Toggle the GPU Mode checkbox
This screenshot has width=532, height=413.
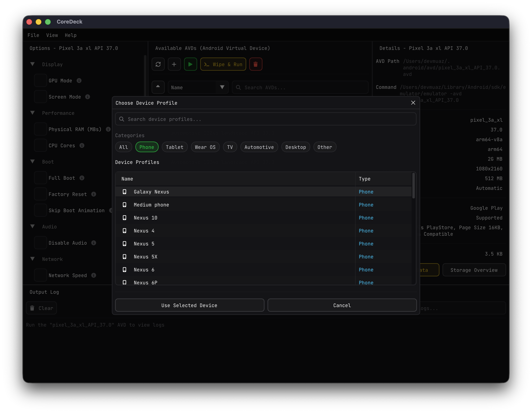[x=40, y=81]
